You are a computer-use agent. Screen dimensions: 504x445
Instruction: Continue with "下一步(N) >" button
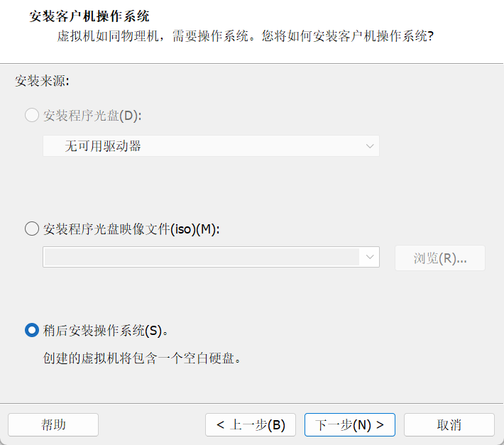350,425
